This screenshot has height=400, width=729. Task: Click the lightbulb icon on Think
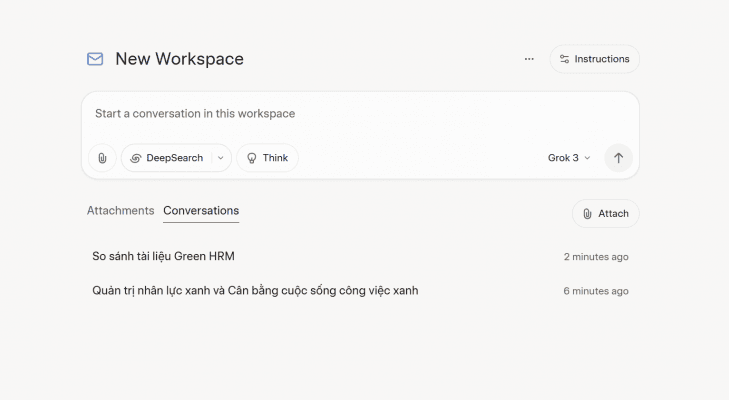click(252, 158)
